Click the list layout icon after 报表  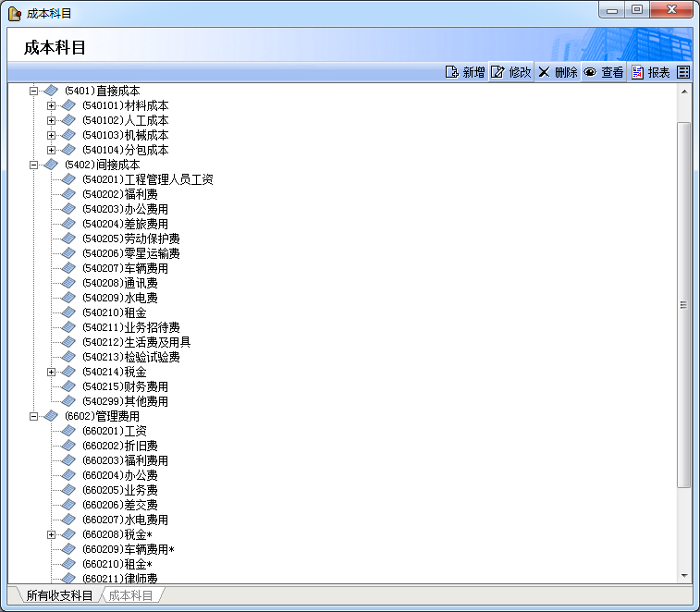click(x=683, y=72)
